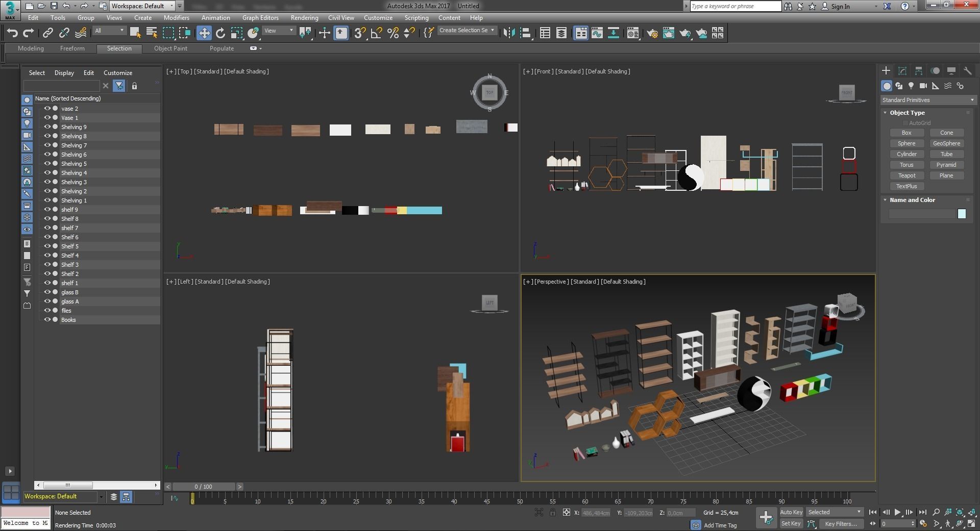Viewport: 980px width, 531px height.
Task: Switch to the Hierarchy command panel
Action: pos(918,71)
